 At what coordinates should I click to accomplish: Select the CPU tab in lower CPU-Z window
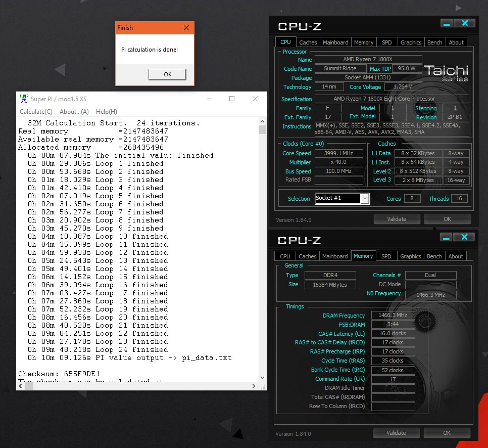pyautogui.click(x=285, y=256)
